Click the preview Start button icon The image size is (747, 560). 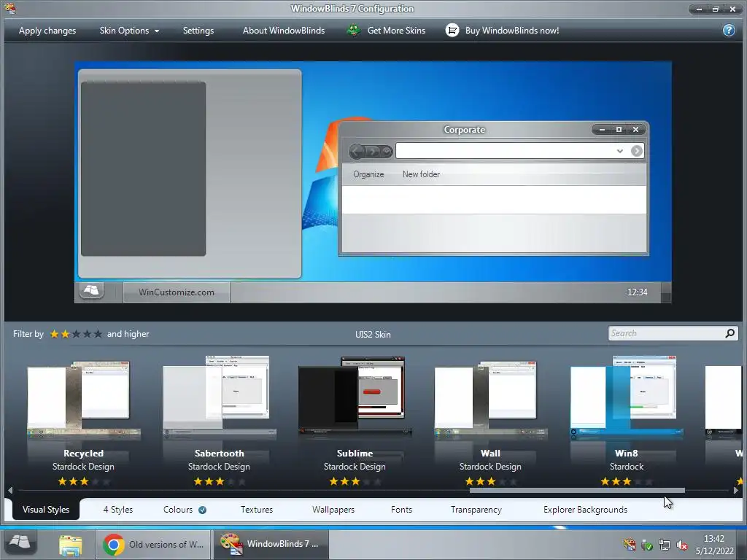click(91, 290)
